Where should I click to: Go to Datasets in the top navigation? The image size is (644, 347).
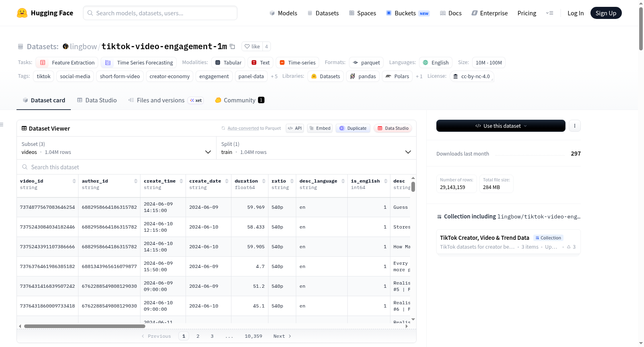(323, 13)
